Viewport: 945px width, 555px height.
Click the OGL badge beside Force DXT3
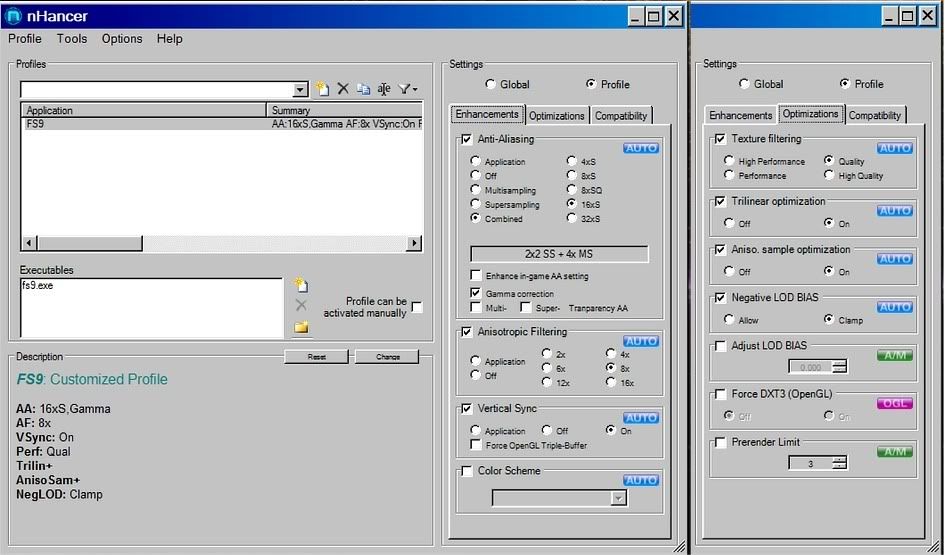(894, 403)
